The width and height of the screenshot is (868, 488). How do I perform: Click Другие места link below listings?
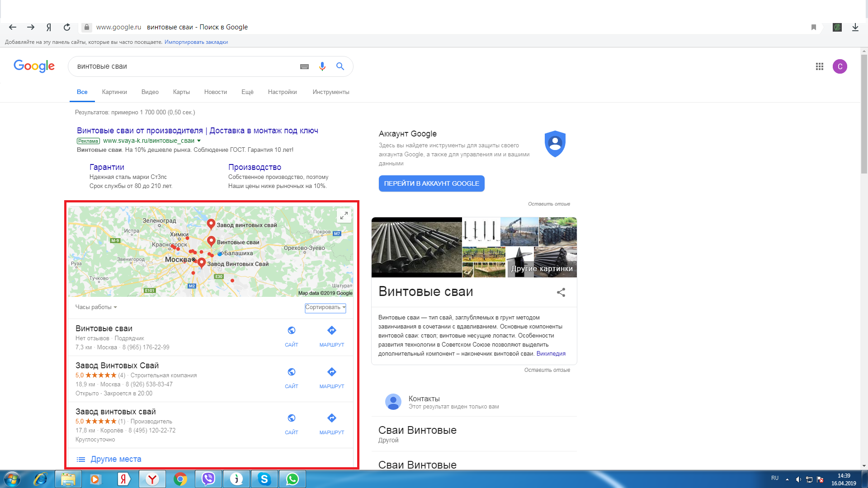[x=116, y=459]
